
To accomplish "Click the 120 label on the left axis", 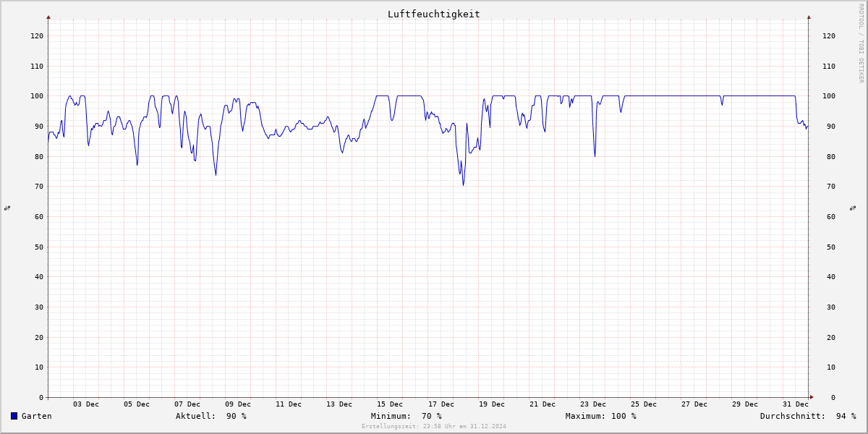I will tap(37, 35).
